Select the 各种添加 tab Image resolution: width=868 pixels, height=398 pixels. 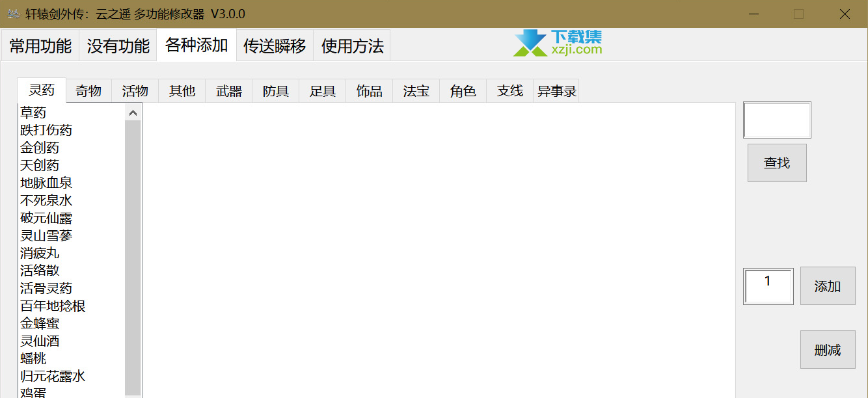pyautogui.click(x=197, y=45)
